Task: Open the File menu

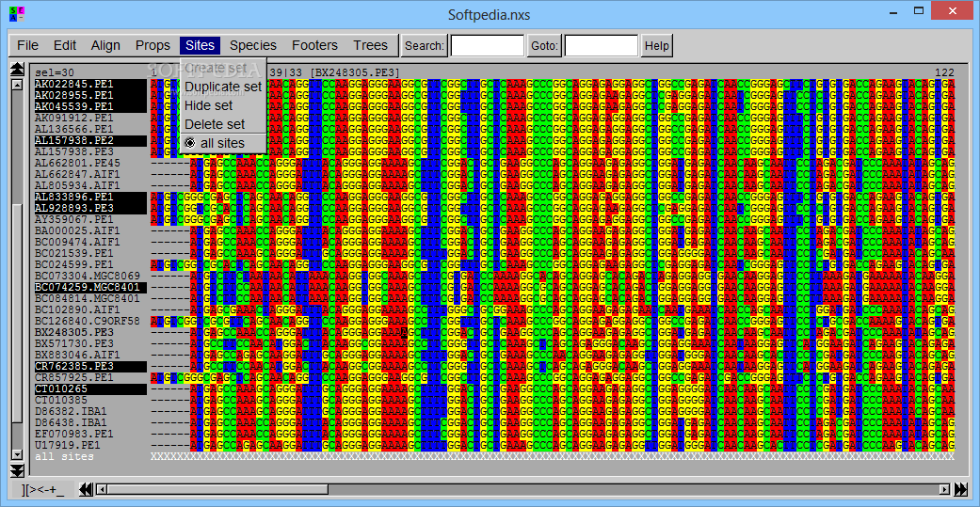Action: point(27,45)
